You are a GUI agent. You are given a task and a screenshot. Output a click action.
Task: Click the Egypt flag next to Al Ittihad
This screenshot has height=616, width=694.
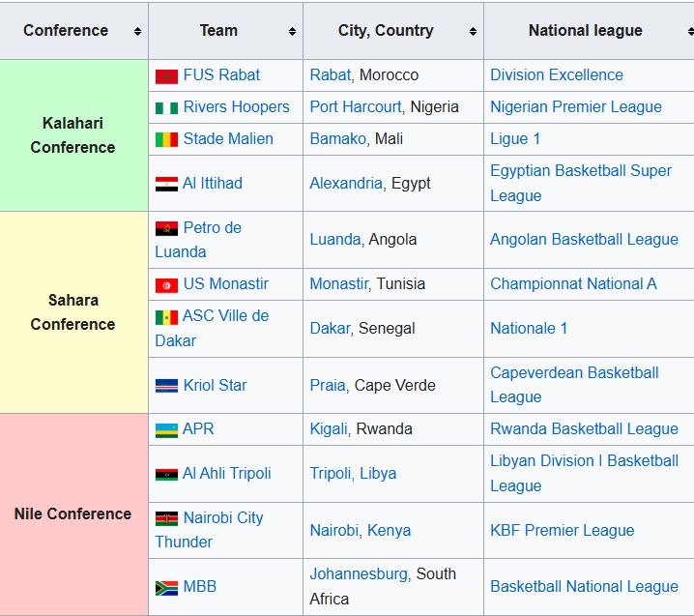click(x=166, y=184)
